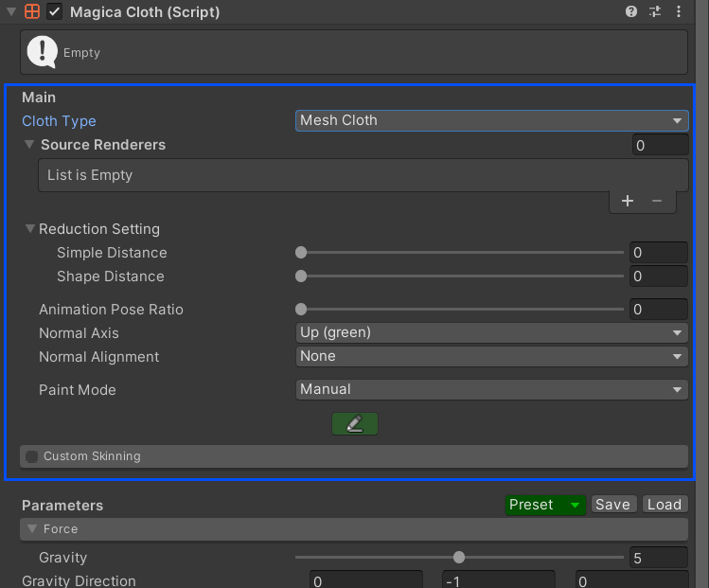Adjust the Simple Distance slider handle

(x=301, y=253)
